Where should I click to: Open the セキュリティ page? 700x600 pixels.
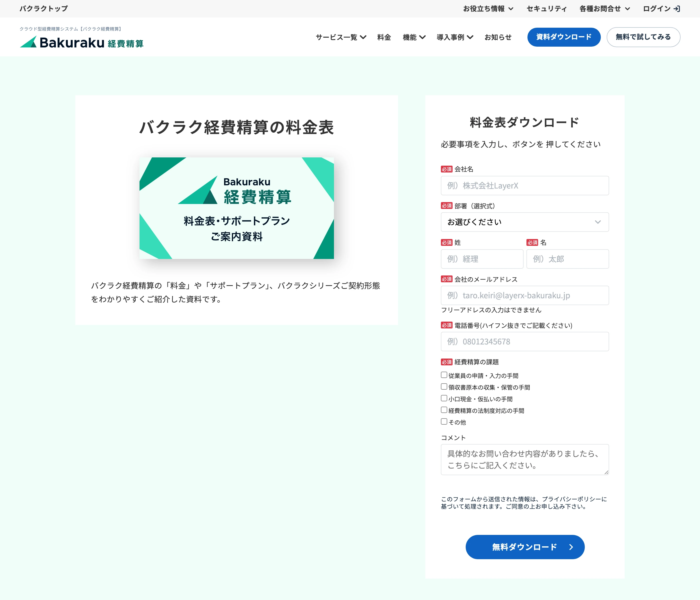(547, 9)
